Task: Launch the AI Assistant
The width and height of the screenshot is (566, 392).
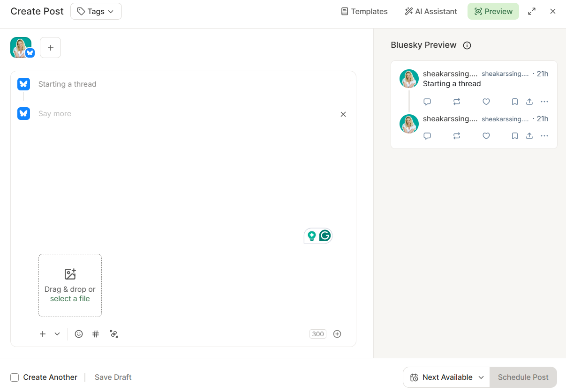Action: coord(431,11)
